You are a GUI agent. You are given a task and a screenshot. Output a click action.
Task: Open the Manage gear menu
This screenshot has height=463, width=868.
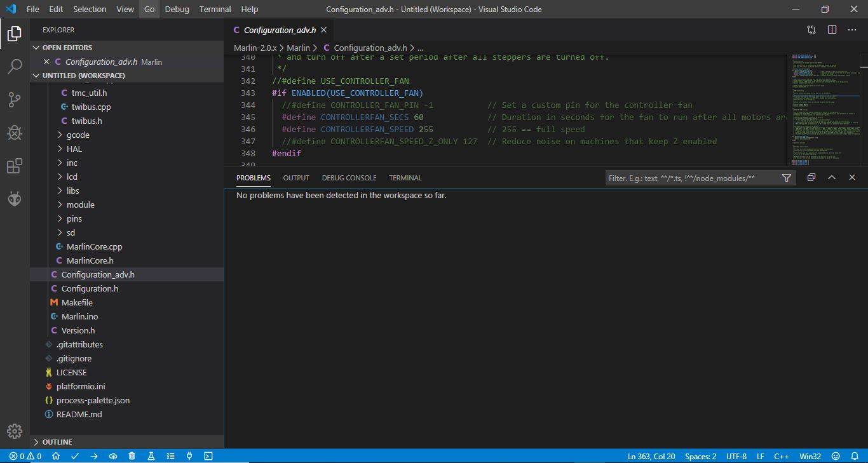pyautogui.click(x=15, y=431)
